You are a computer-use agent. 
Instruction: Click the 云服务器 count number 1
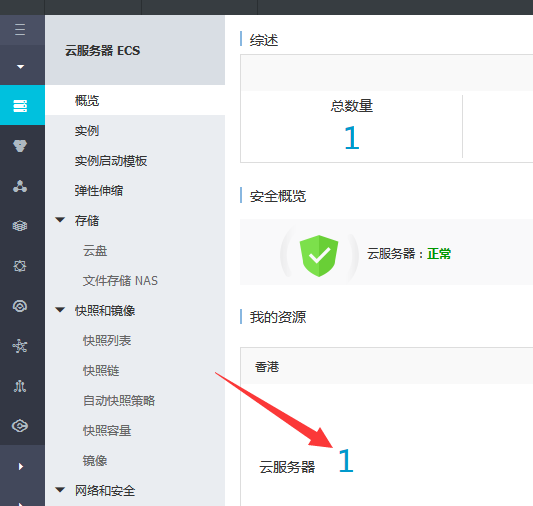click(x=346, y=461)
